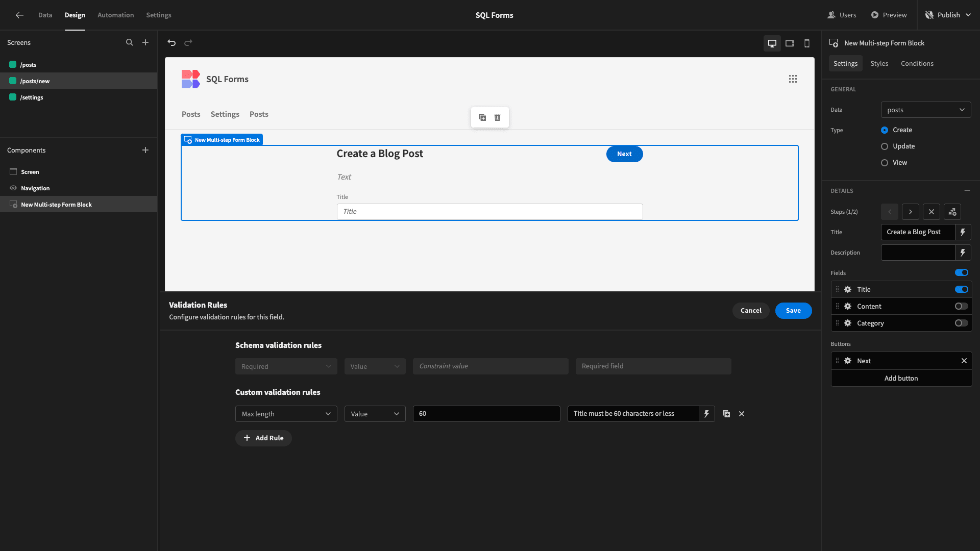Image resolution: width=980 pixels, height=551 pixels.
Task: Open the app grid menu icon
Action: click(793, 79)
